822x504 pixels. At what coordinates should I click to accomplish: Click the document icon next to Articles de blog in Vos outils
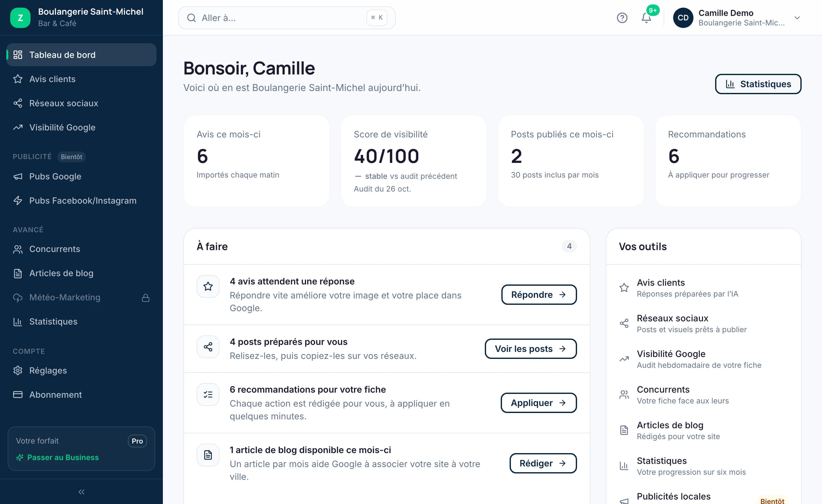click(x=624, y=430)
